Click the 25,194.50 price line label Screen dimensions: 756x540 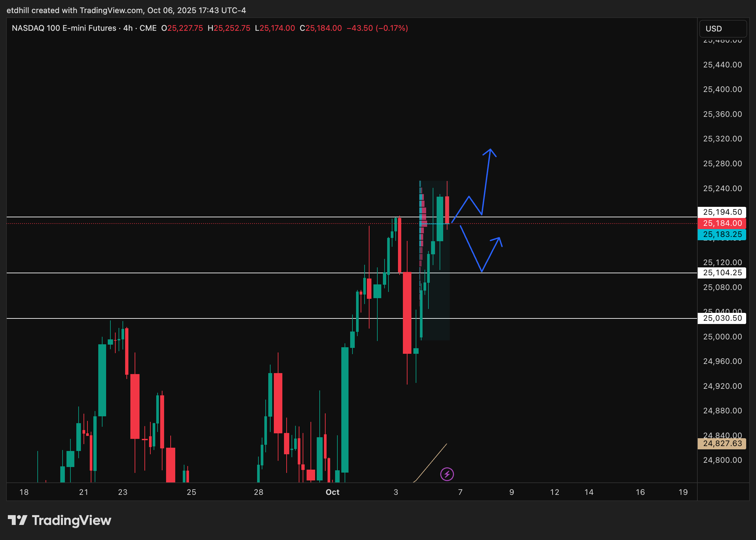click(722, 212)
